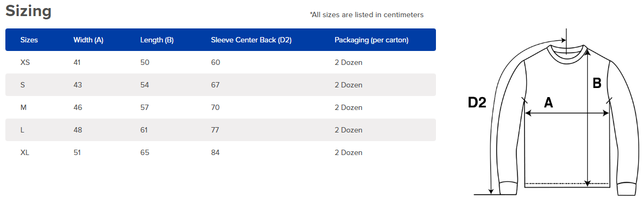Select the M size row label
This screenshot has width=644, height=206.
click(24, 108)
